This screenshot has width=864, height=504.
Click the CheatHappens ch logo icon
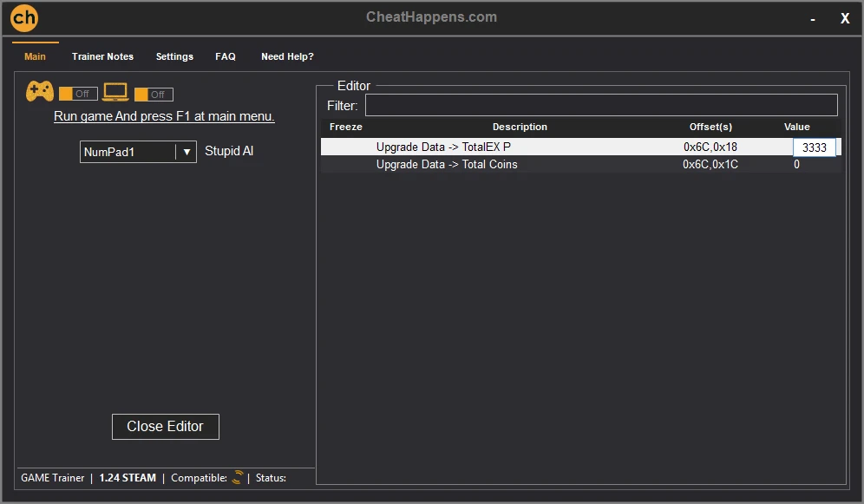(x=24, y=18)
